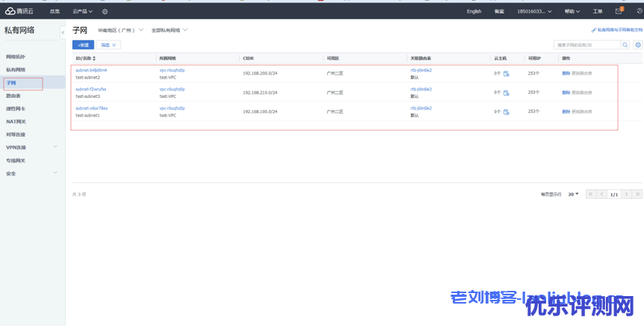Open the 华南地区（广州）region dropdown
This screenshot has width=644, height=326.
120,30
